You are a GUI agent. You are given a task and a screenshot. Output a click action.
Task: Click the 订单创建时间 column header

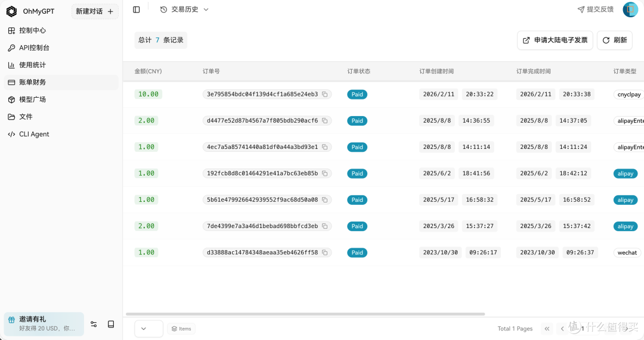pos(436,71)
